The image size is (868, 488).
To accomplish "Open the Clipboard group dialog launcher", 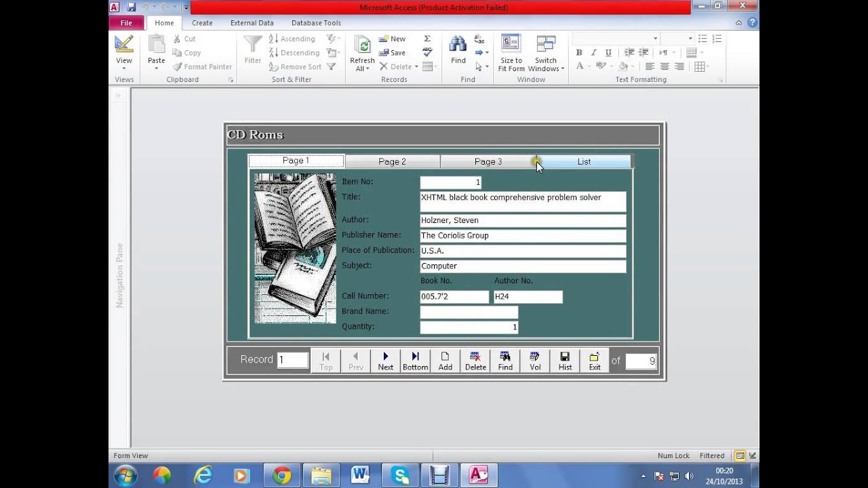I will tap(231, 80).
